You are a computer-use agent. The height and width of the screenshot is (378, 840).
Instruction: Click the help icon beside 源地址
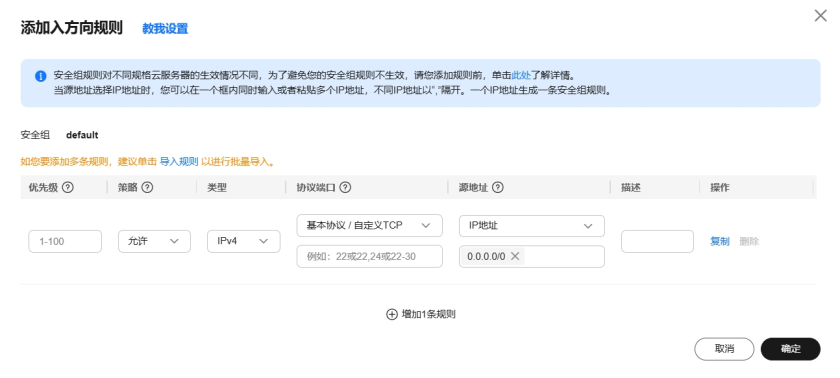(498, 188)
